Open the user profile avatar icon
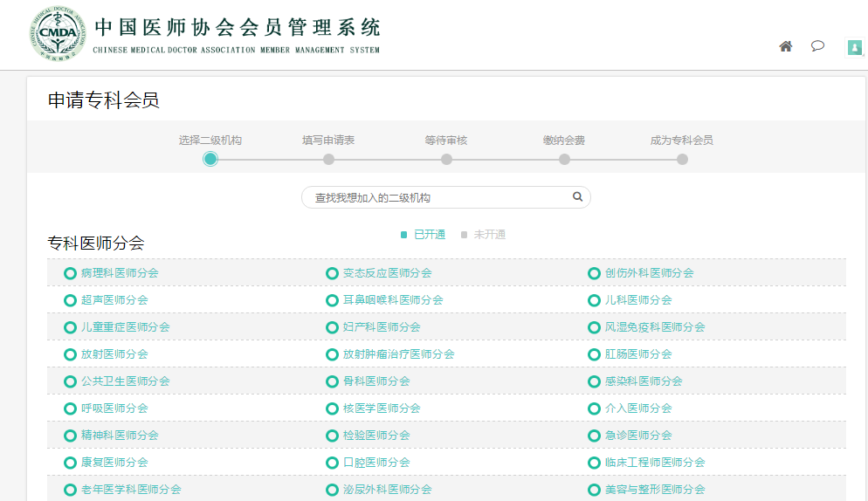 (855, 48)
